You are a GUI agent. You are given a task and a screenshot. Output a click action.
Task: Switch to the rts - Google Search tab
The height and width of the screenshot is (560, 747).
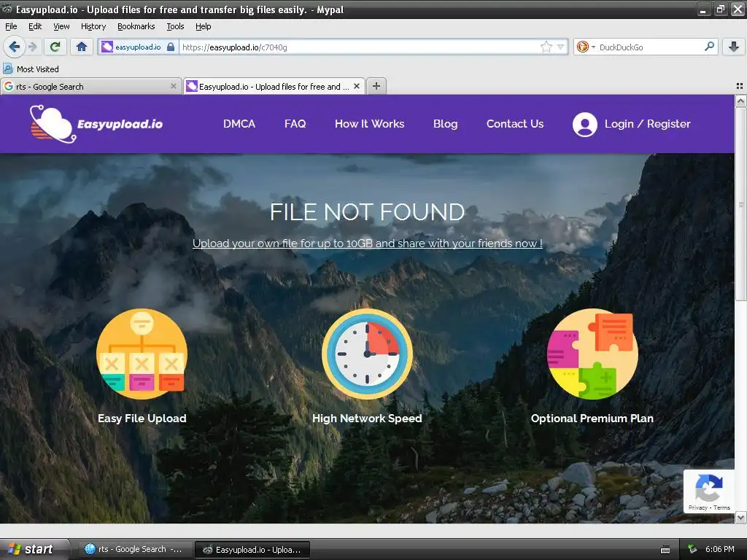90,87
